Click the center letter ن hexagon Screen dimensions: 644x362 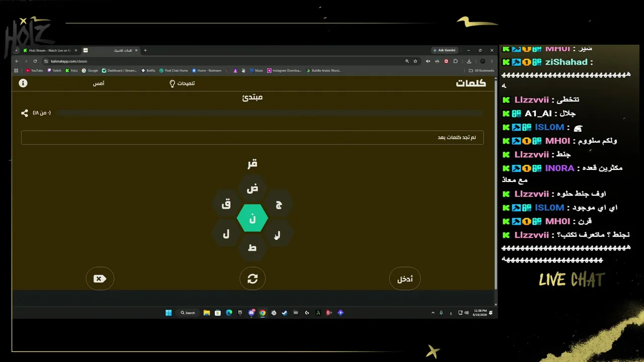tap(253, 219)
